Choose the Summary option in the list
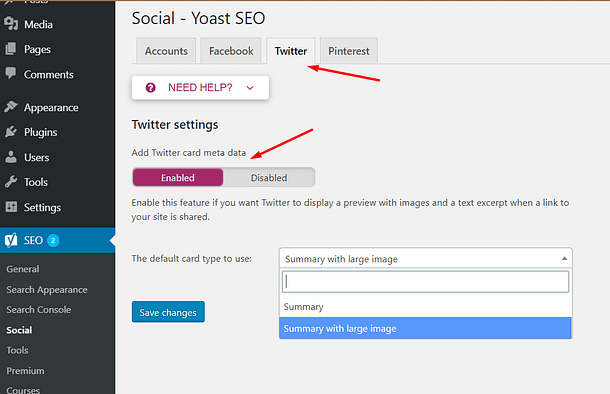Image resolution: width=610 pixels, height=394 pixels. tap(426, 306)
